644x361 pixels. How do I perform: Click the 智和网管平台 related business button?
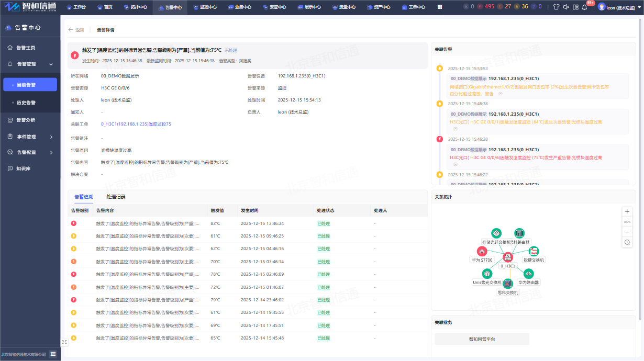[x=482, y=339]
